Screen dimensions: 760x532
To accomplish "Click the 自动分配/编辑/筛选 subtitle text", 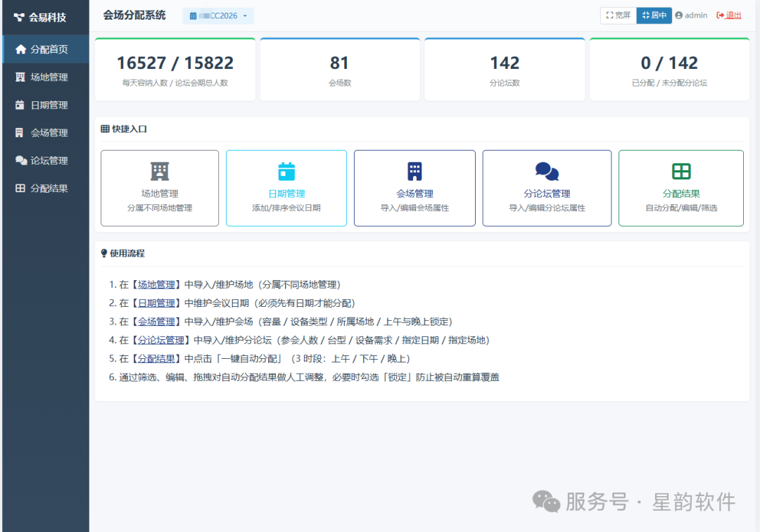I will pos(681,208).
